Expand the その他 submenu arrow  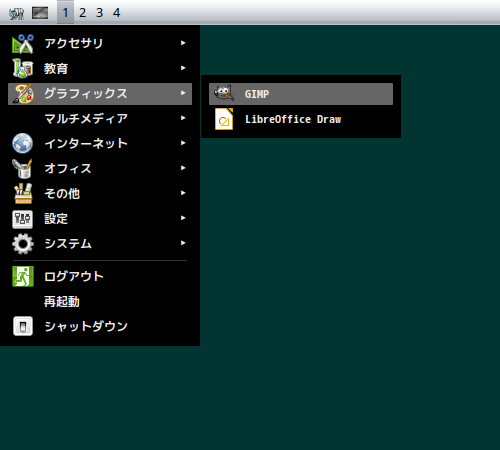pos(183,193)
